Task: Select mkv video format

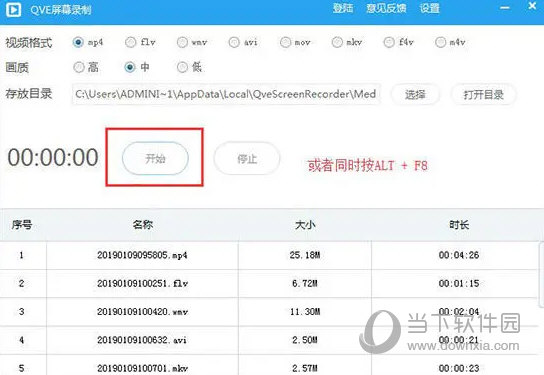Action: tap(337, 42)
